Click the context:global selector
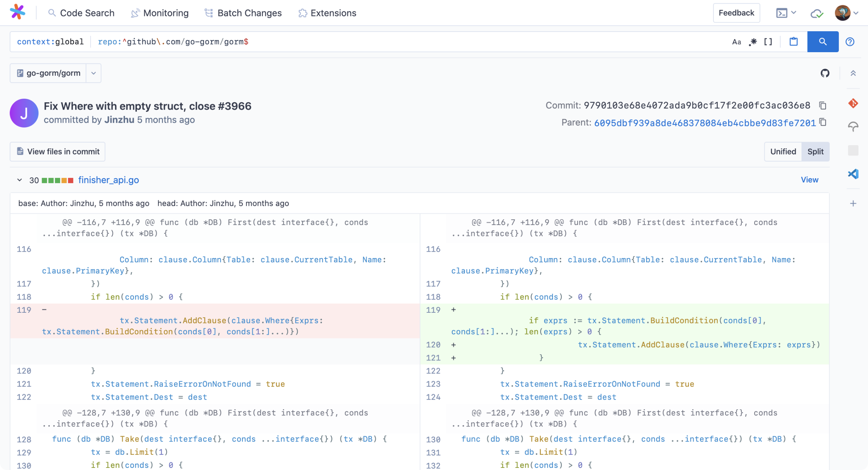The width and height of the screenshot is (868, 470). tap(50, 42)
